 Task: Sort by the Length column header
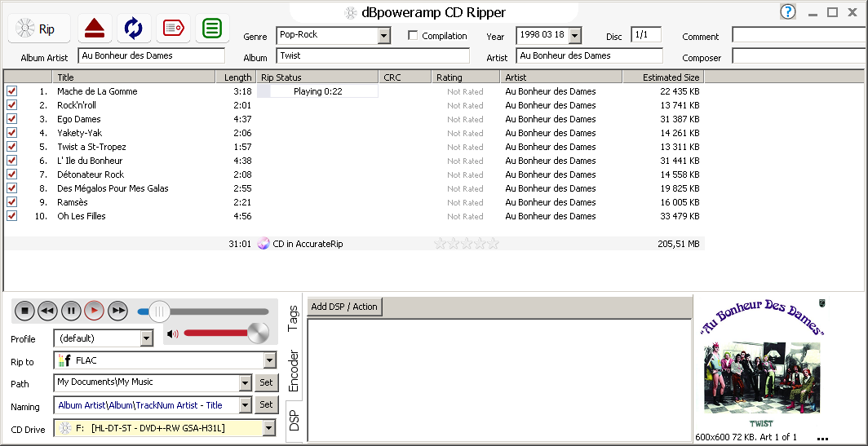click(237, 77)
